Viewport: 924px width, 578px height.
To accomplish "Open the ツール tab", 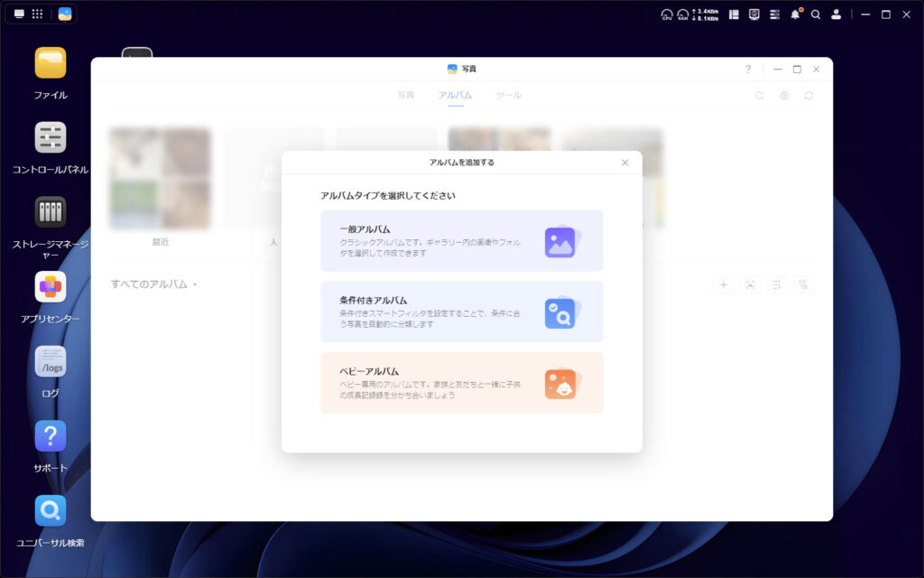I will [508, 95].
